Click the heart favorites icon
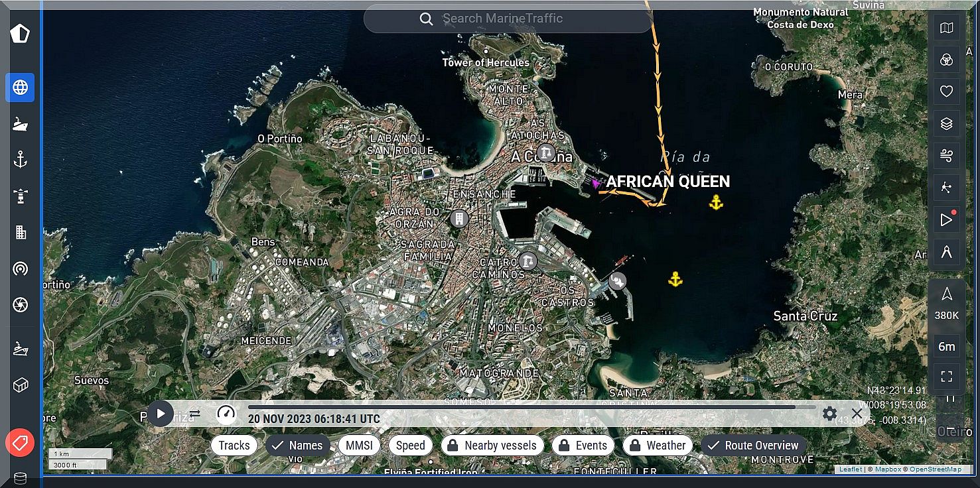 946,91
